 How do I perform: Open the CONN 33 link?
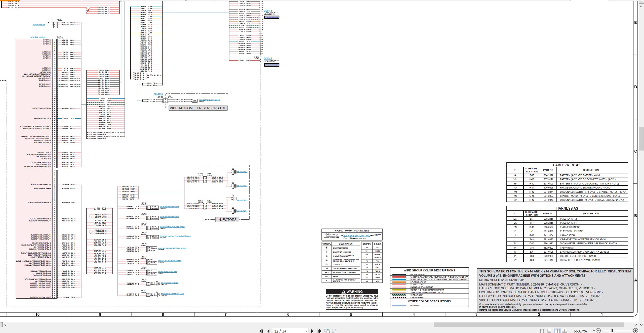158,94
